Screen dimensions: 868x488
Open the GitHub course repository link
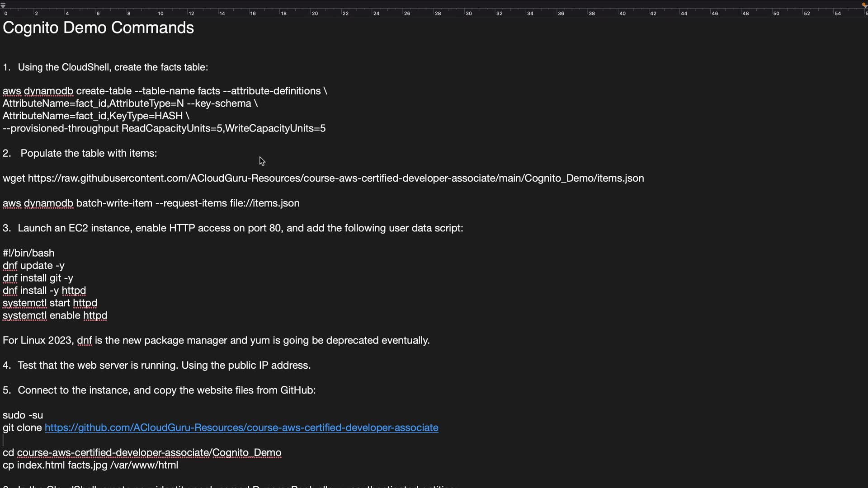coord(241,428)
